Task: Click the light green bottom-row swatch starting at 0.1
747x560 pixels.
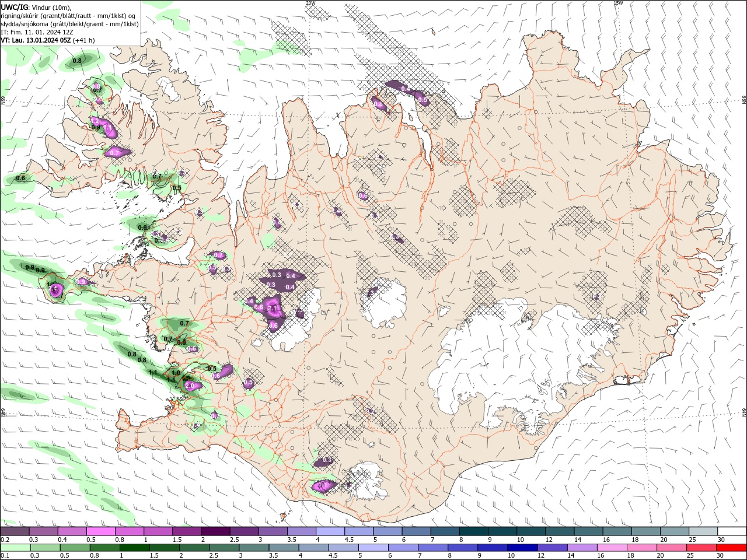Action: coord(15,548)
